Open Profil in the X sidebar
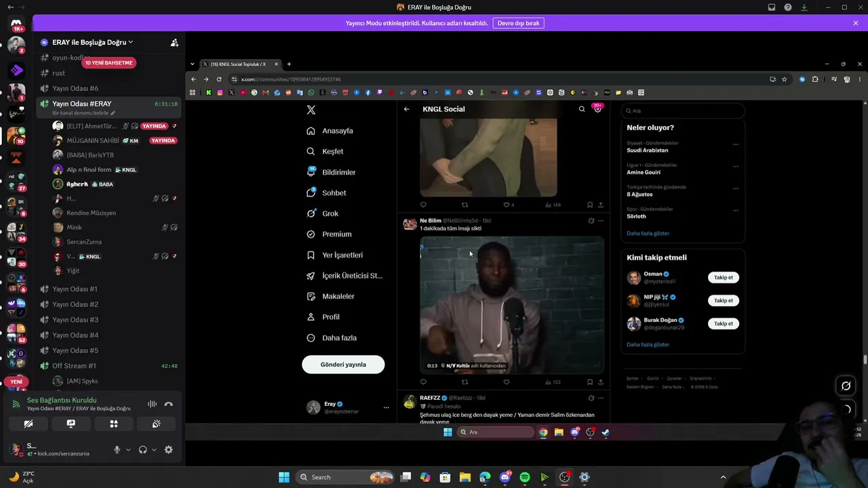 (323, 317)
